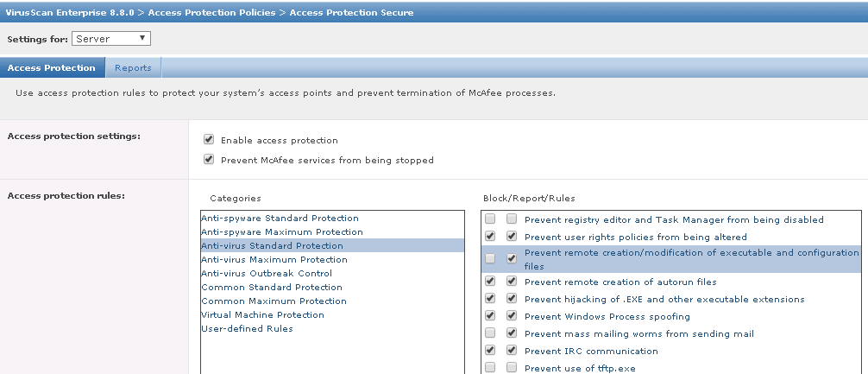Viewport: 868px width, 374px height.
Task: Toggle Report checkbox for Prevent IRC communication
Action: point(512,350)
